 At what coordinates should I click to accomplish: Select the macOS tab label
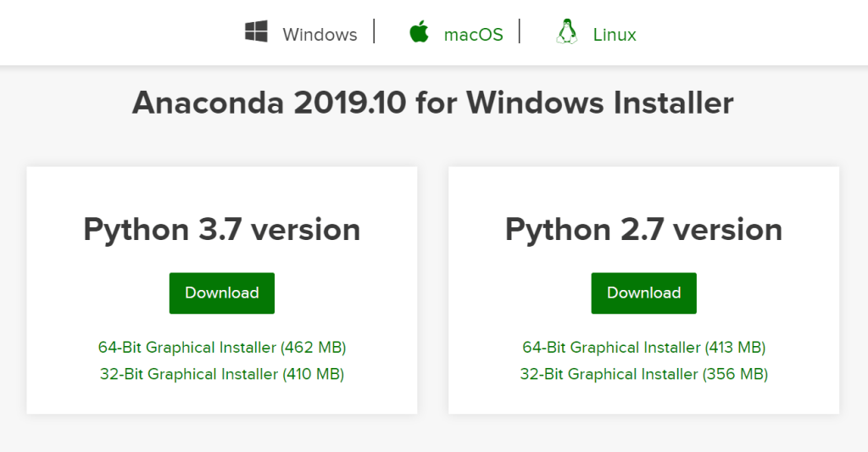(473, 35)
